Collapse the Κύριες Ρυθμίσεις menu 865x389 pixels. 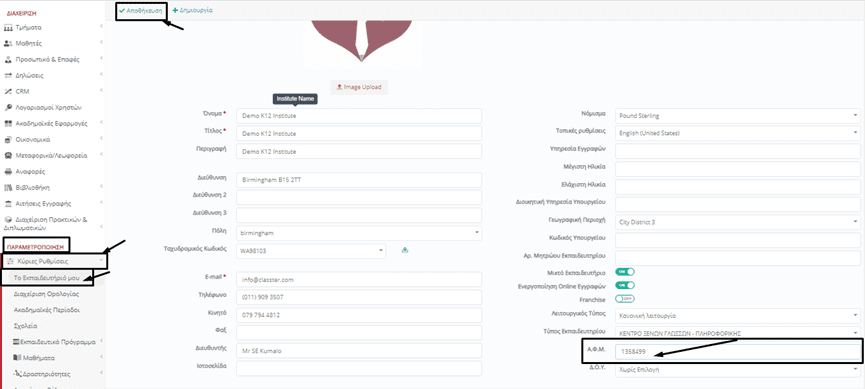point(54,262)
